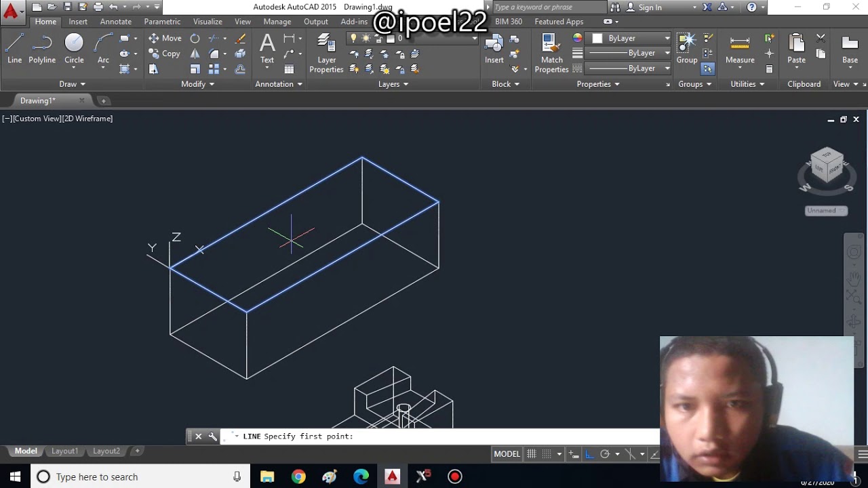
Task: Toggle polar tracking in status bar
Action: click(x=605, y=454)
